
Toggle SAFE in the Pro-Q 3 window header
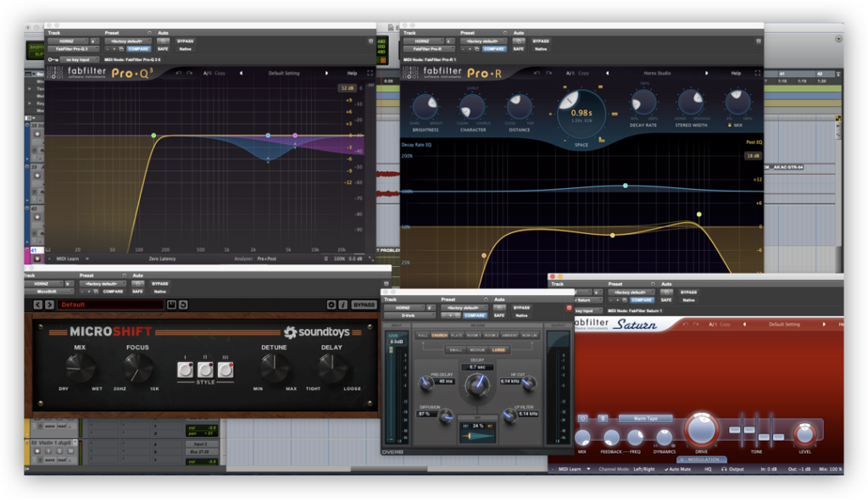(163, 48)
